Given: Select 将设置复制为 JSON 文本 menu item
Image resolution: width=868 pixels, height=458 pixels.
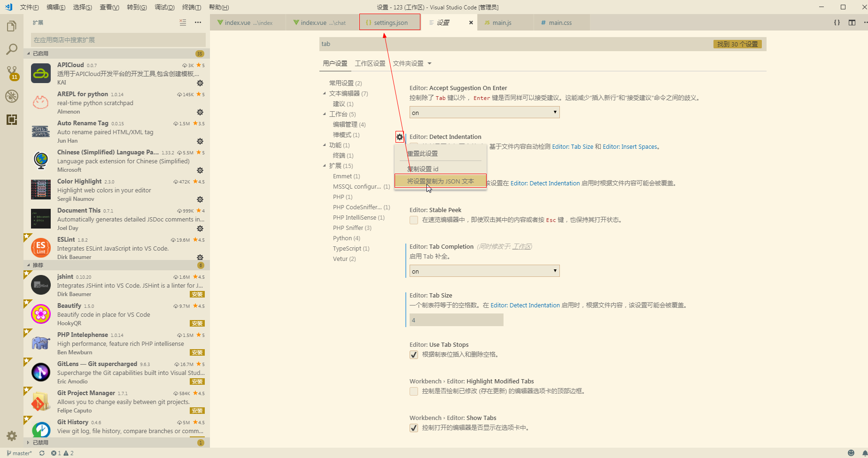Looking at the screenshot, I should (440, 181).
